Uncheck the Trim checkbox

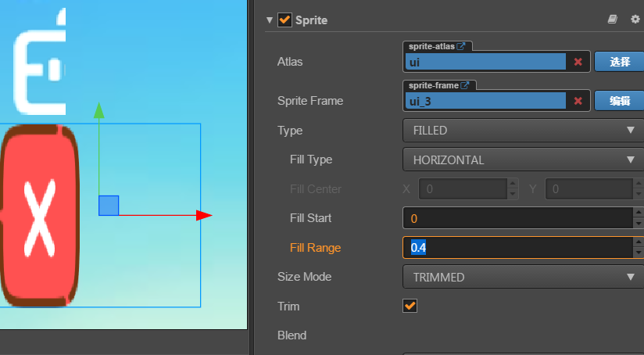410,306
